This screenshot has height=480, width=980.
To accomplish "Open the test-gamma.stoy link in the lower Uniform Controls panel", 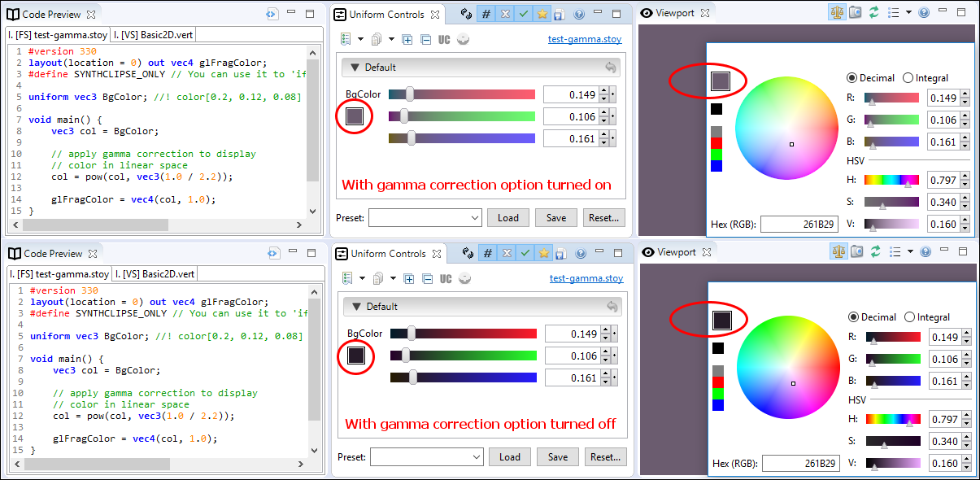I will (586, 278).
